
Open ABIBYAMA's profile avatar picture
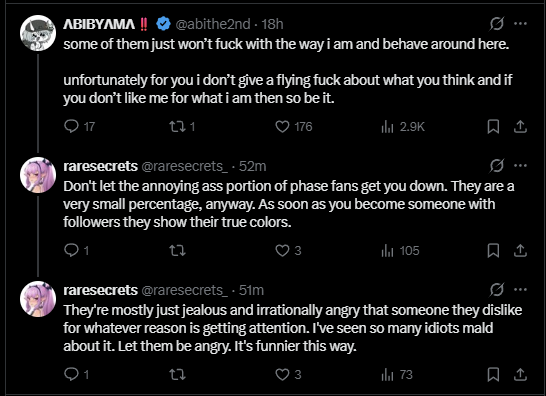click(x=38, y=33)
